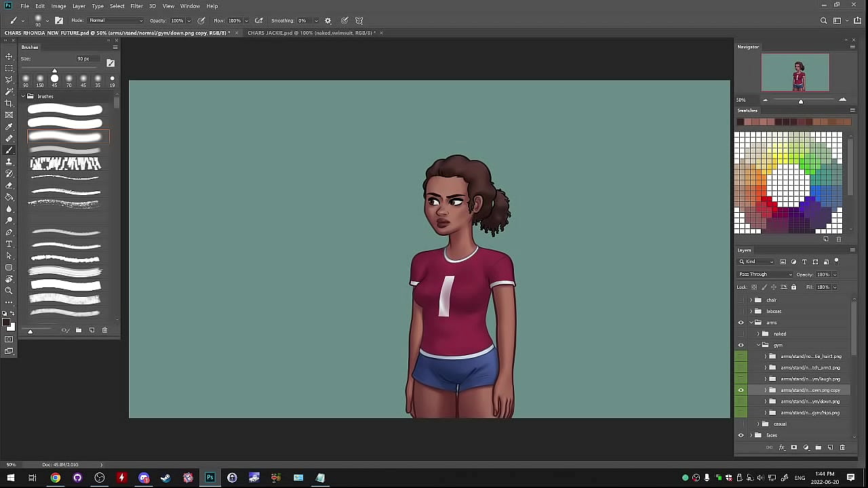Switch to the CHARS JACKIE.psd tab

coord(311,33)
